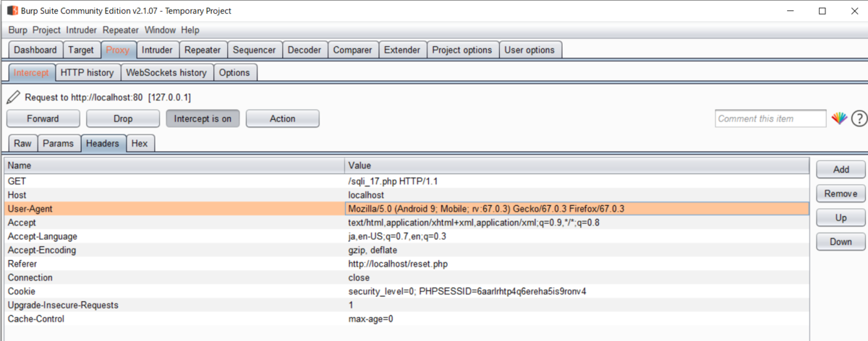The width and height of the screenshot is (868, 341).
Task: Switch to the Intruder tool tab
Action: tap(157, 50)
